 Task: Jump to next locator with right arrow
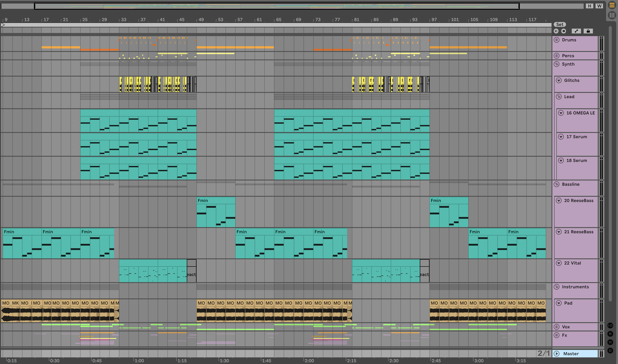[x=564, y=31]
